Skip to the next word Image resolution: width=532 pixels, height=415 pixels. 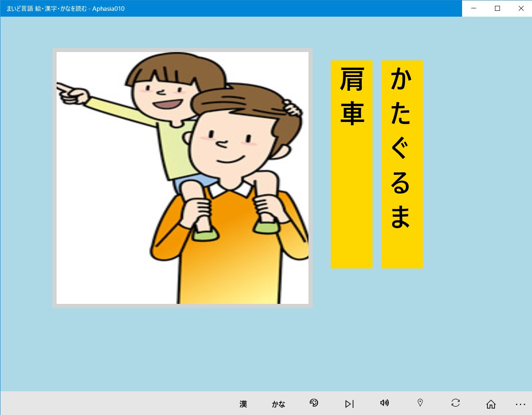(x=349, y=404)
